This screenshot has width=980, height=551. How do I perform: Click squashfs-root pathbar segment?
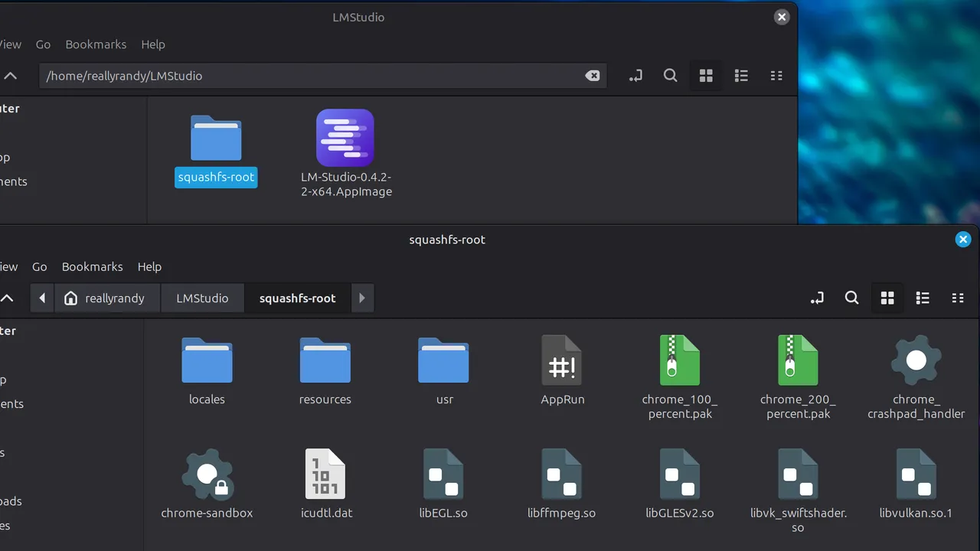298,298
